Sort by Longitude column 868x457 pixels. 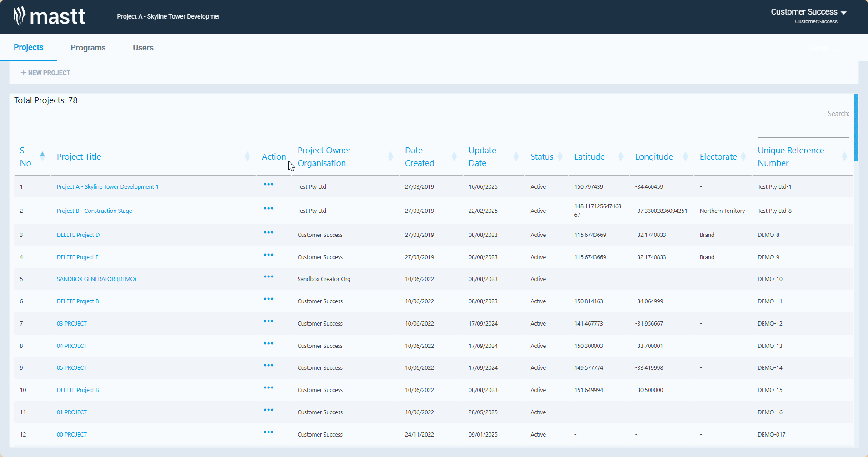(x=685, y=156)
